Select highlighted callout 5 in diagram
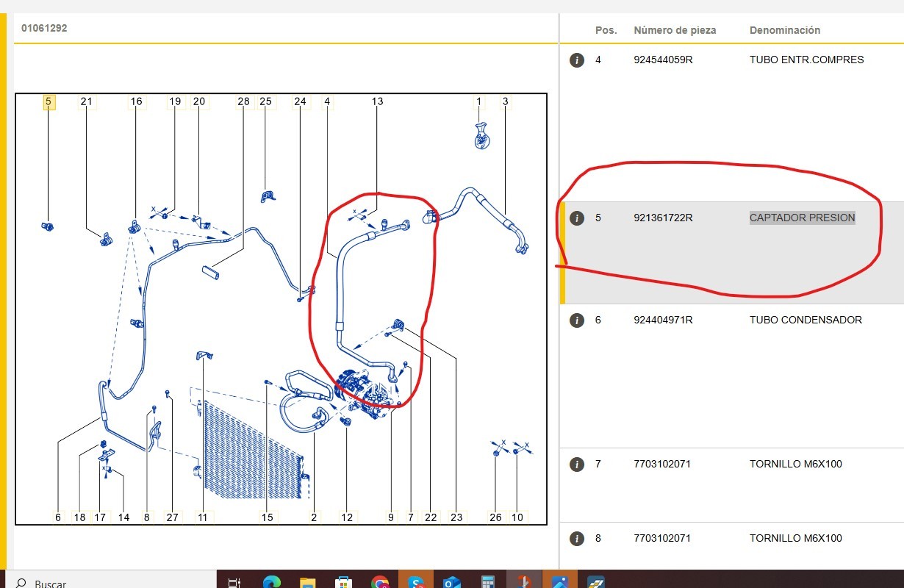This screenshot has height=588, width=904. click(49, 102)
